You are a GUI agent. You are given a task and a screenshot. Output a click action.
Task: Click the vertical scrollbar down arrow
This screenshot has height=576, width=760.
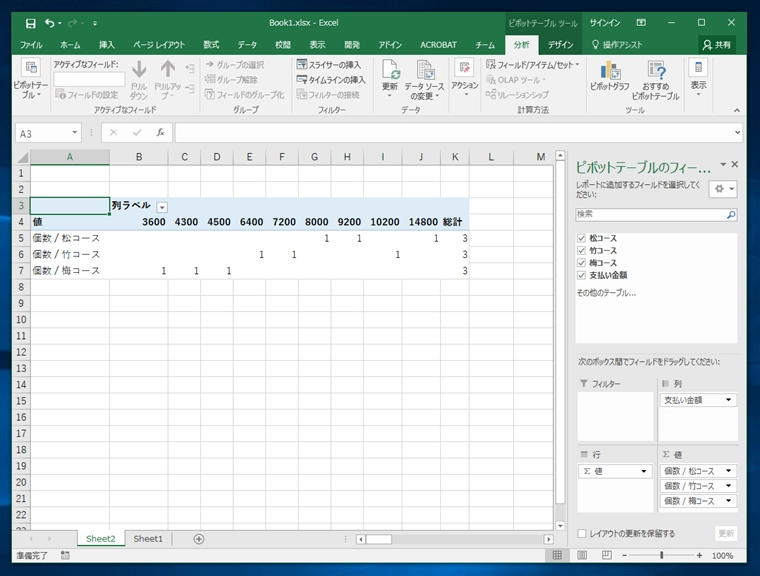pos(560,525)
